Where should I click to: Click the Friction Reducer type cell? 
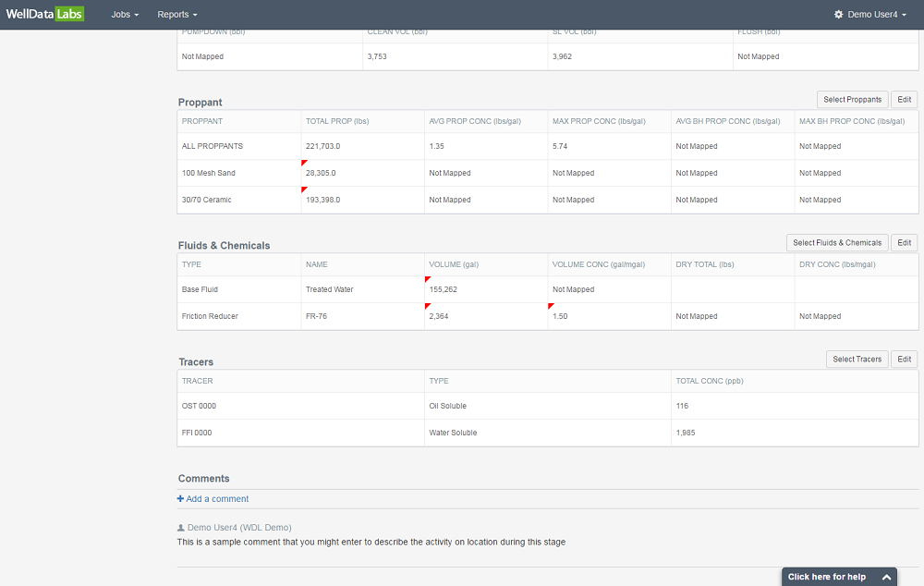[x=210, y=317]
